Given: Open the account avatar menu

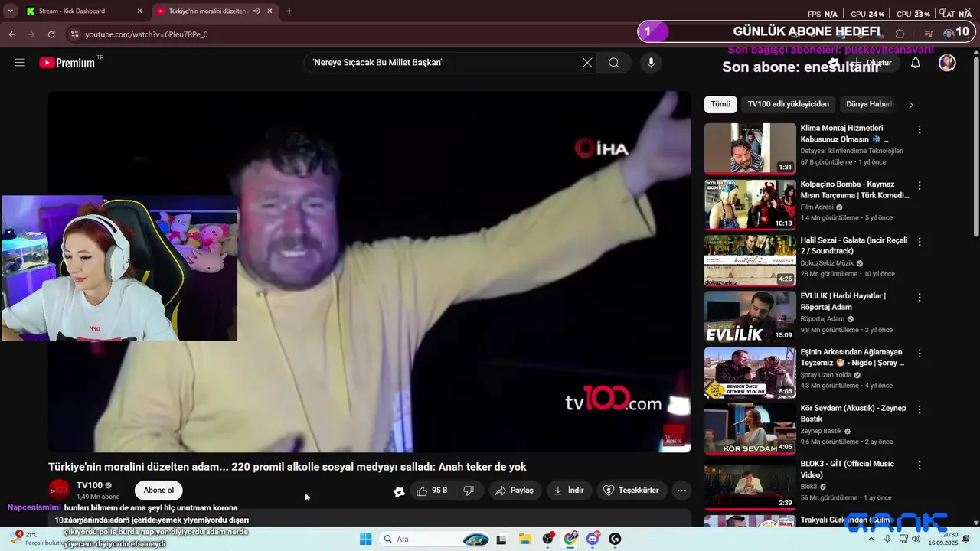Looking at the screenshot, I should [x=947, y=63].
